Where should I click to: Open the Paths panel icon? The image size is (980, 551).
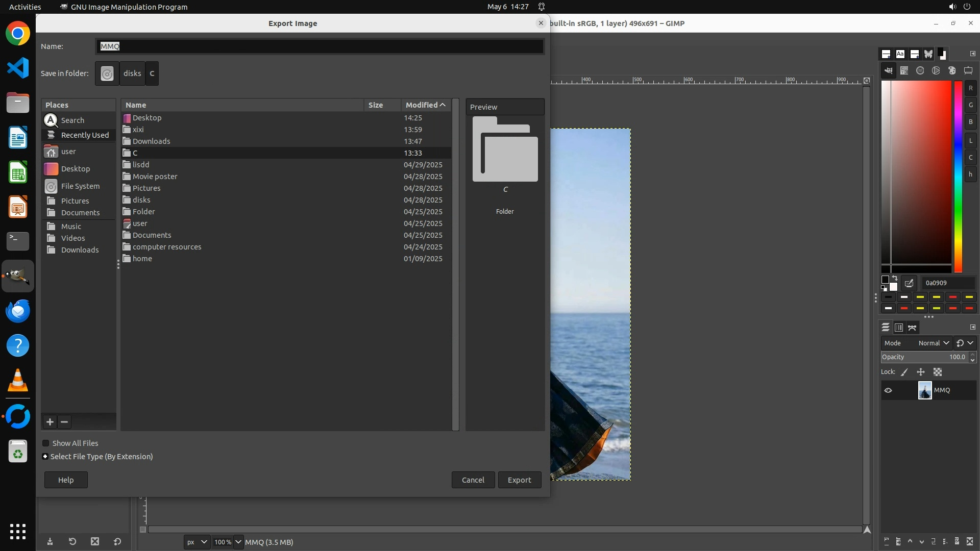(x=913, y=328)
